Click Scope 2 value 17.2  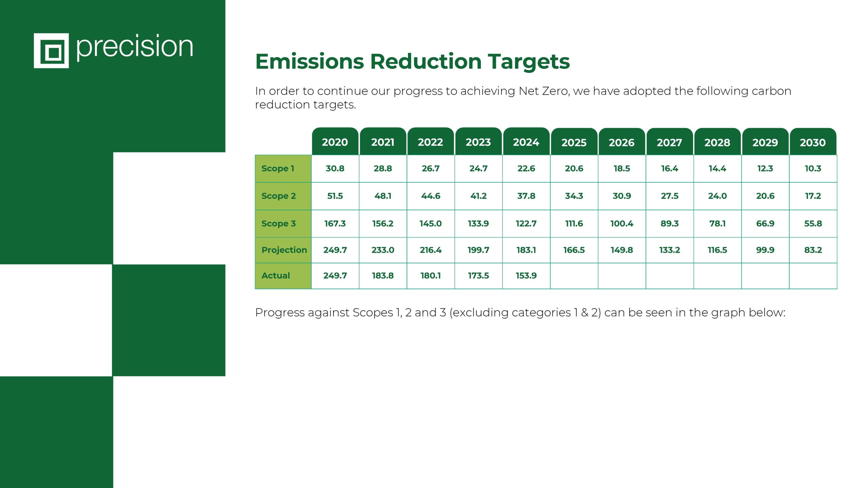(813, 196)
